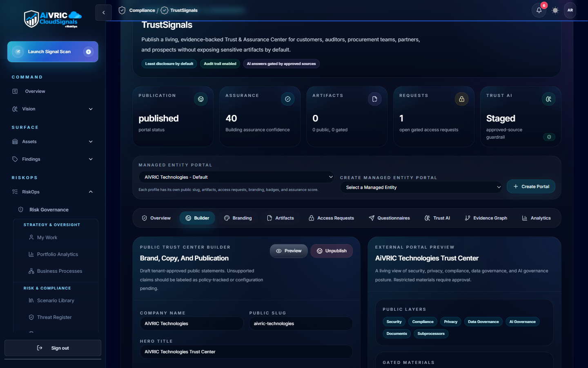Click the Threat Register shield icon
The width and height of the screenshot is (588, 368).
(x=31, y=317)
